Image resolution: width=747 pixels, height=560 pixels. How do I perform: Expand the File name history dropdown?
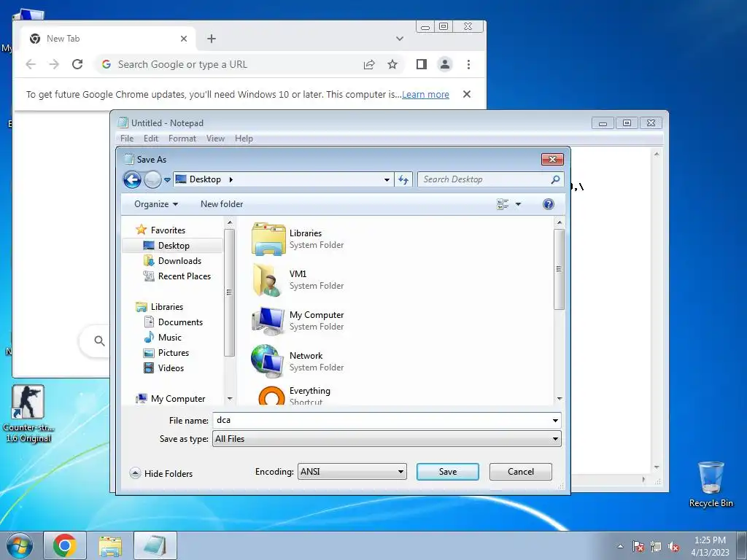tap(555, 421)
